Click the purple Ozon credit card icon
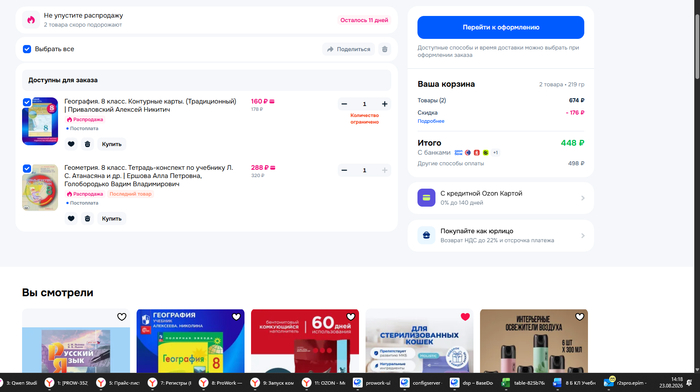 [x=426, y=198]
